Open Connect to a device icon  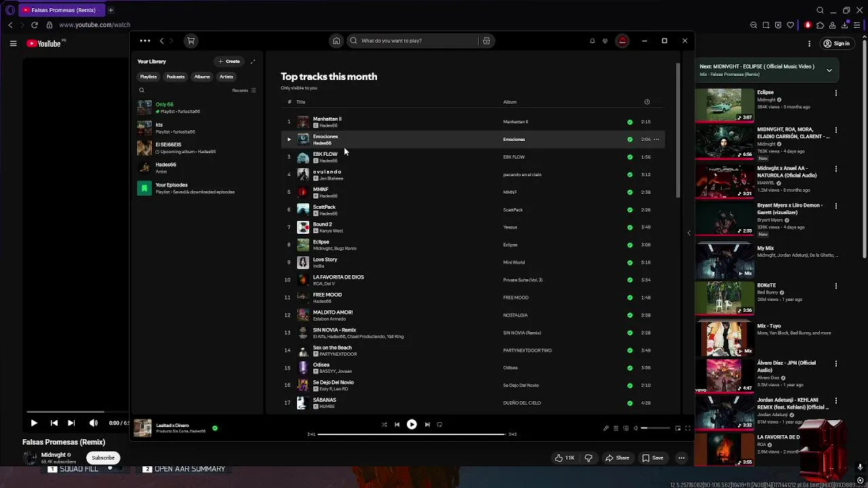[x=626, y=428]
